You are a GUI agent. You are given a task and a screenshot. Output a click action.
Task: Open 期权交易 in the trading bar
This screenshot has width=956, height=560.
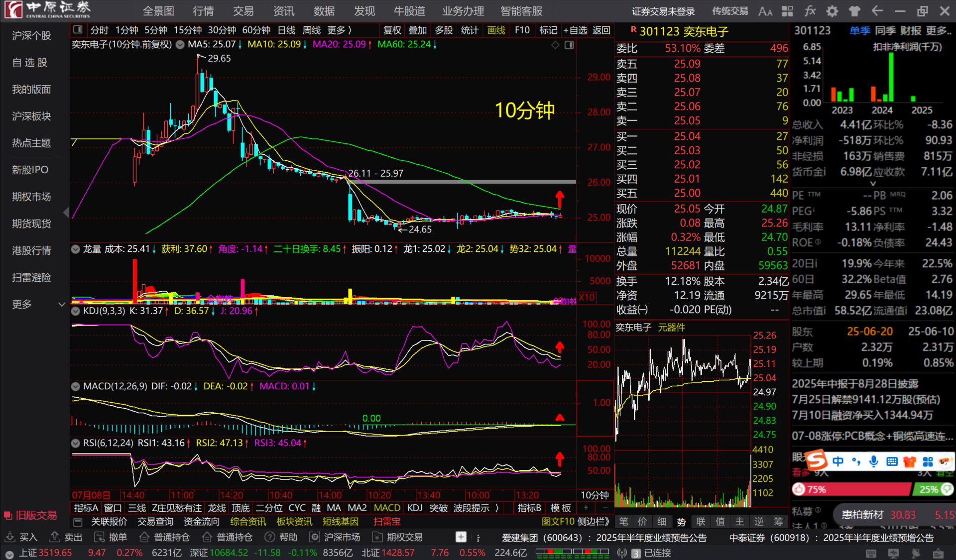397,537
